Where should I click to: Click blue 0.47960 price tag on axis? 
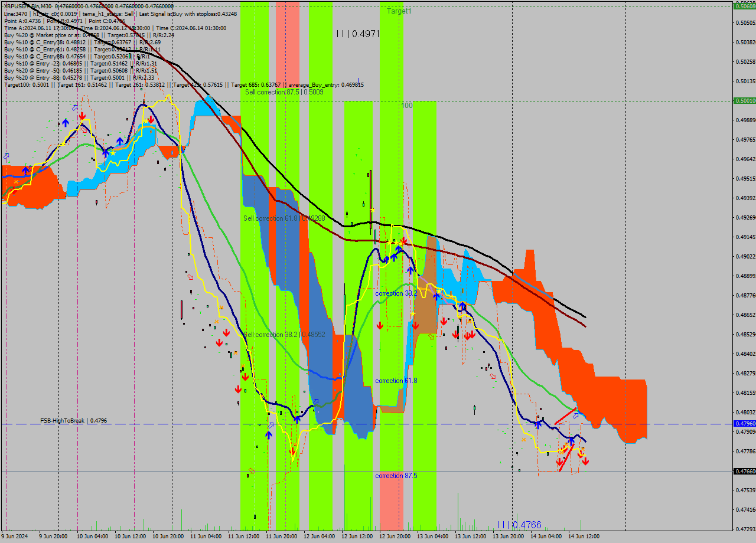tap(744, 424)
